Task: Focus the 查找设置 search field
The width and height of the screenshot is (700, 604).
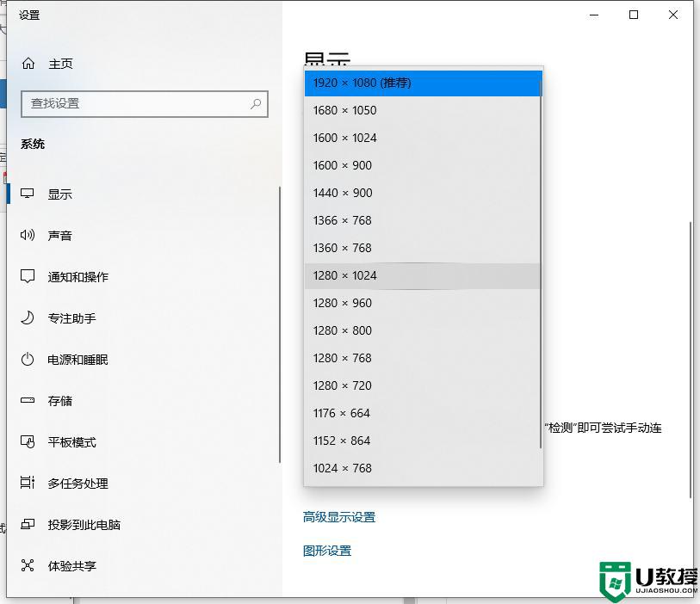Action: click(x=144, y=104)
